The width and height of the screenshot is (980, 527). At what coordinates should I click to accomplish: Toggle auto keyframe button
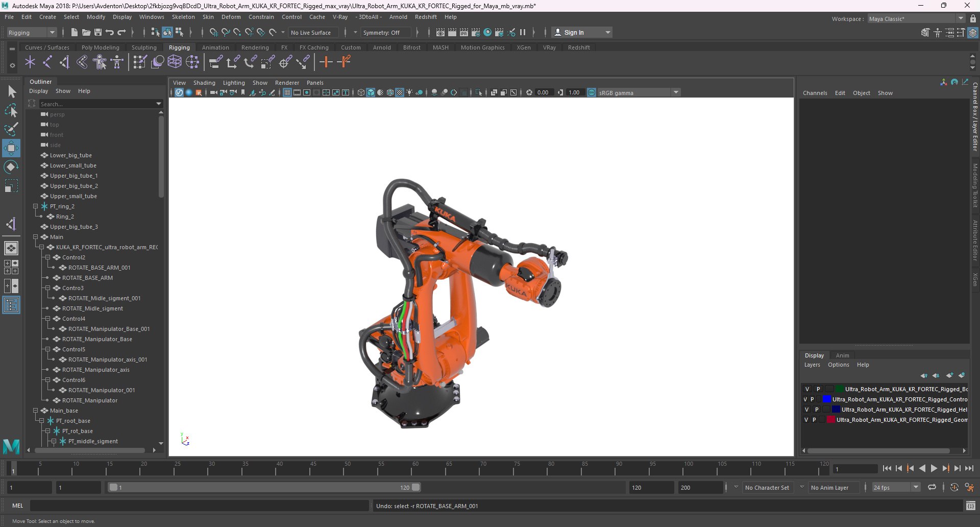coord(954,487)
